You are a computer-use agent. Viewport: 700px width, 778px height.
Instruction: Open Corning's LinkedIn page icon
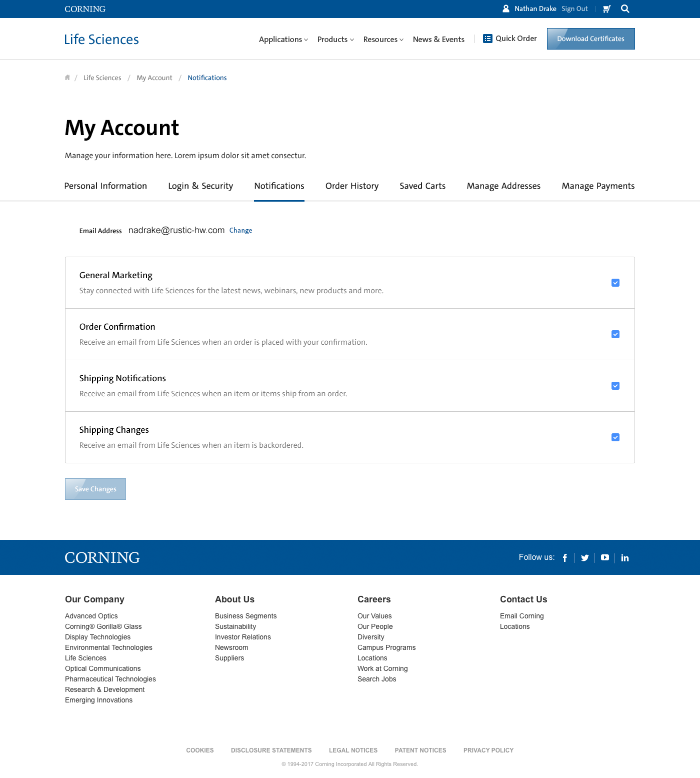[625, 558]
